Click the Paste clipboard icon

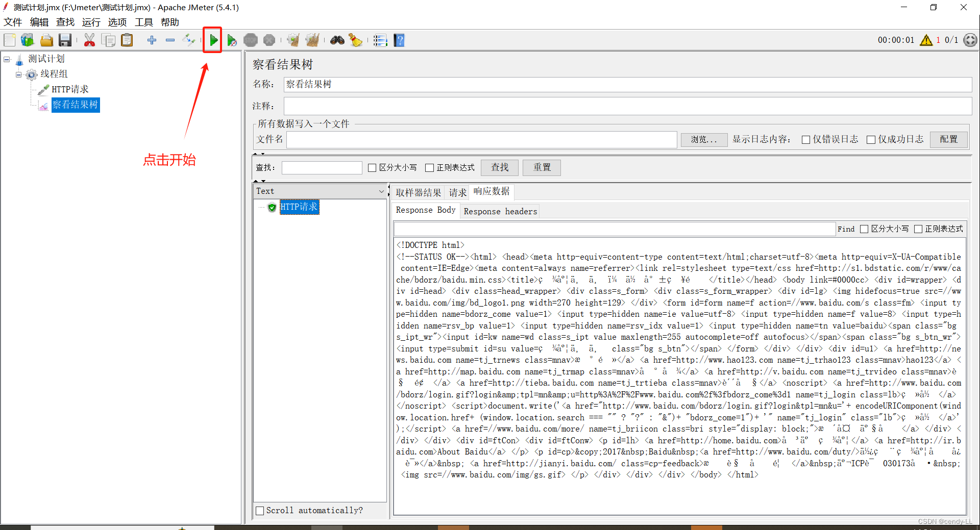pyautogui.click(x=127, y=40)
